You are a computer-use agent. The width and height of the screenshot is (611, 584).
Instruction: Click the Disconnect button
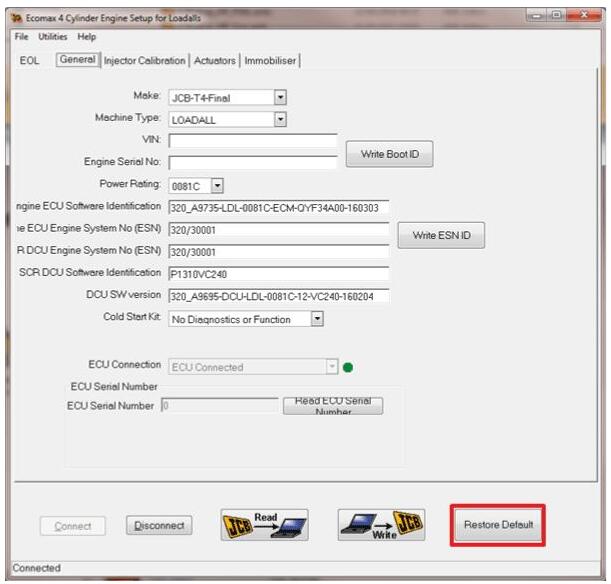click(x=159, y=526)
